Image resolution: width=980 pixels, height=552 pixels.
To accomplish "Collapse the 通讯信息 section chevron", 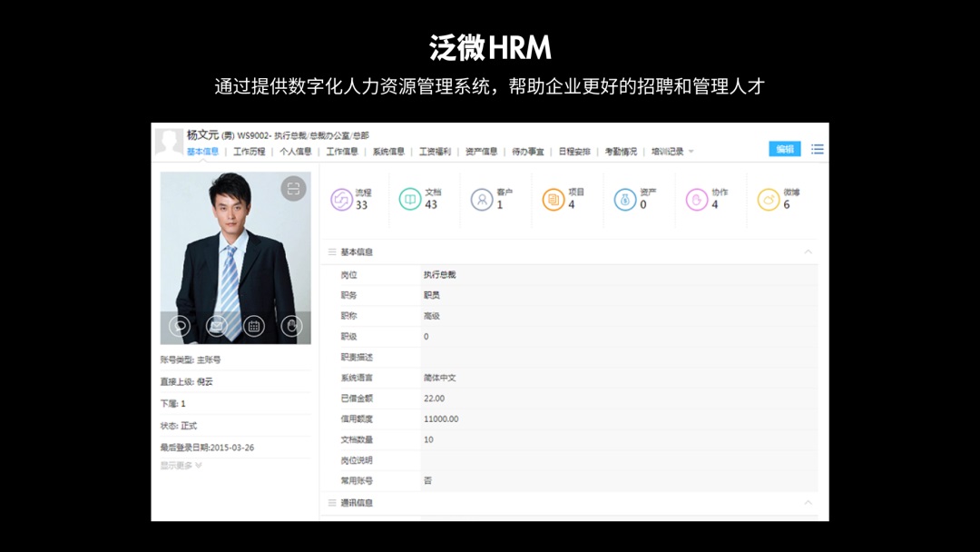I will tap(808, 502).
